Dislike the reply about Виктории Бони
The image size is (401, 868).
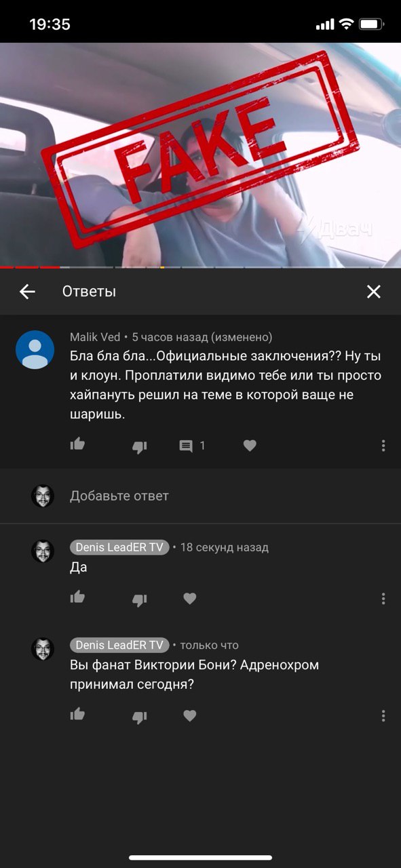[139, 716]
